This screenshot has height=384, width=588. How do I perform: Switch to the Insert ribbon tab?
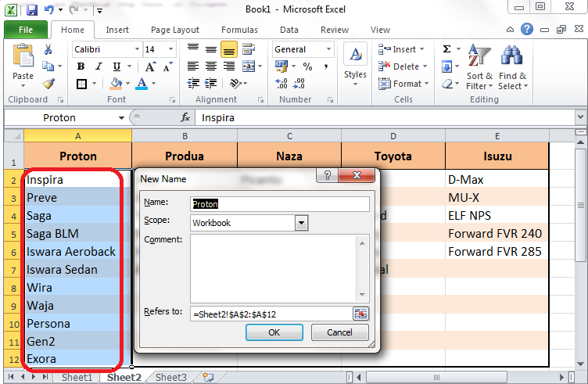117,30
